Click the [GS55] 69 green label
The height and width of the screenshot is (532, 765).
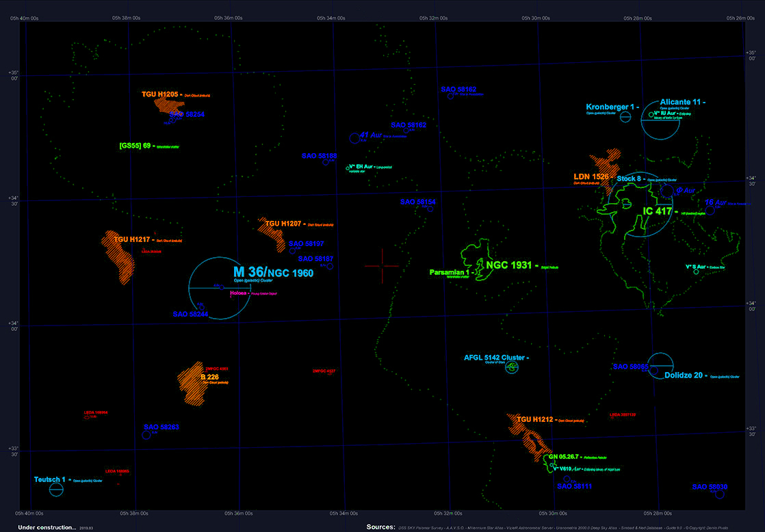pyautogui.click(x=135, y=146)
